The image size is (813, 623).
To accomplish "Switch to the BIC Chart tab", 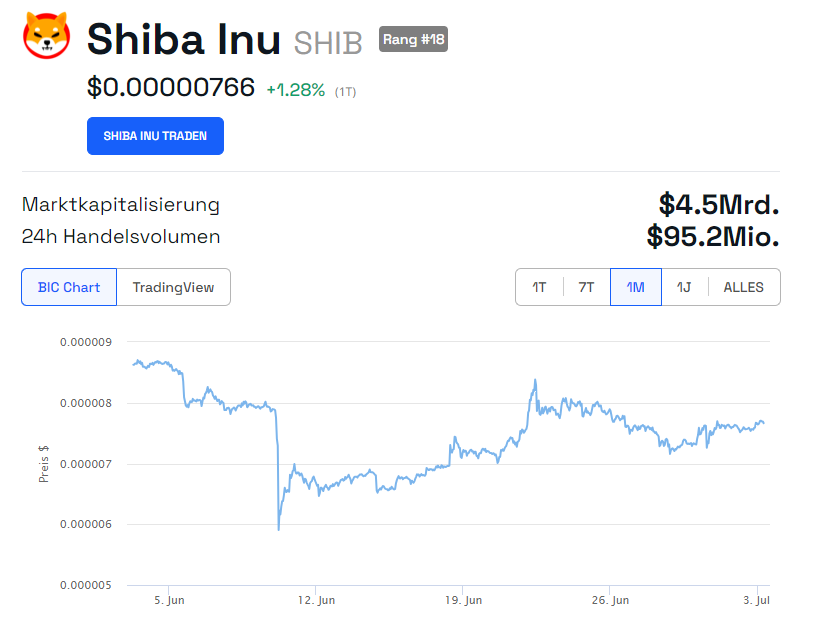I will point(69,287).
